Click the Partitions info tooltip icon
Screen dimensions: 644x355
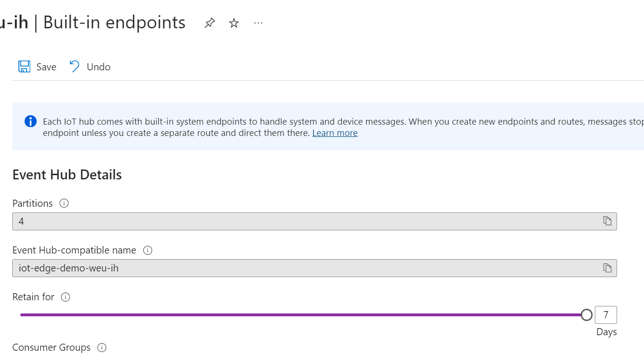[x=64, y=203]
